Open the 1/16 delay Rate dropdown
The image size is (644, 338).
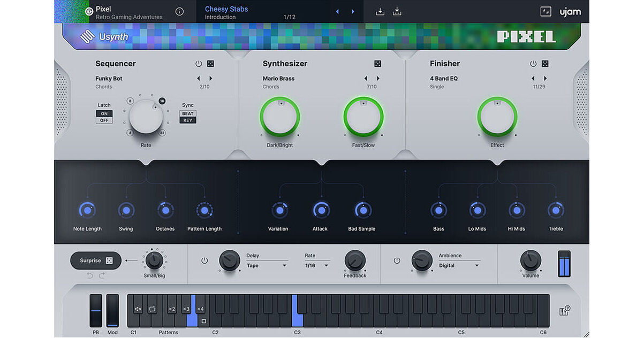(316, 264)
